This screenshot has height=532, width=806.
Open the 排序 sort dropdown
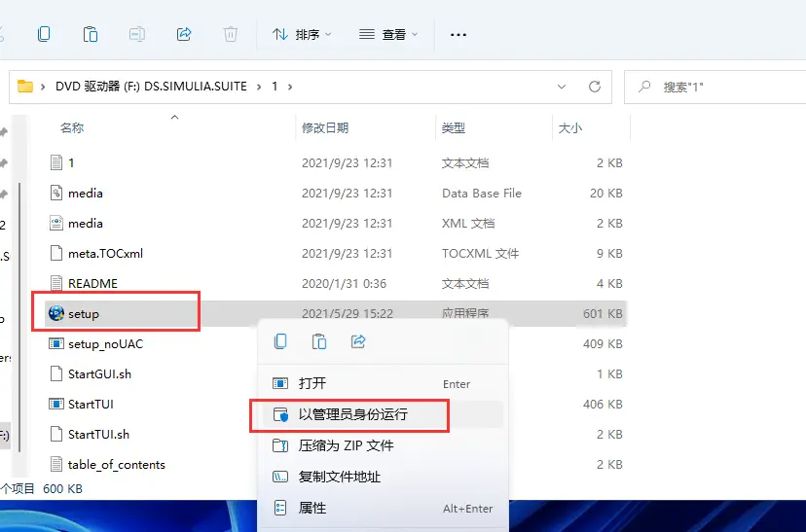coord(302,34)
